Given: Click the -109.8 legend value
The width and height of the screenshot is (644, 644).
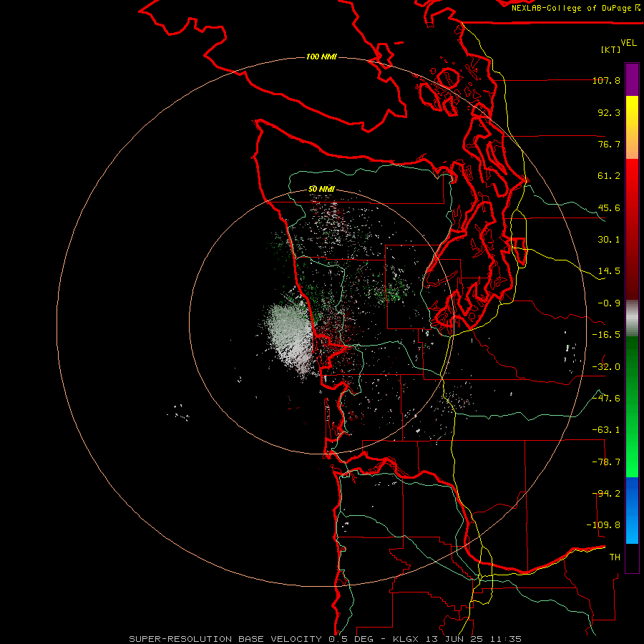Looking at the screenshot, I should 603,525.
